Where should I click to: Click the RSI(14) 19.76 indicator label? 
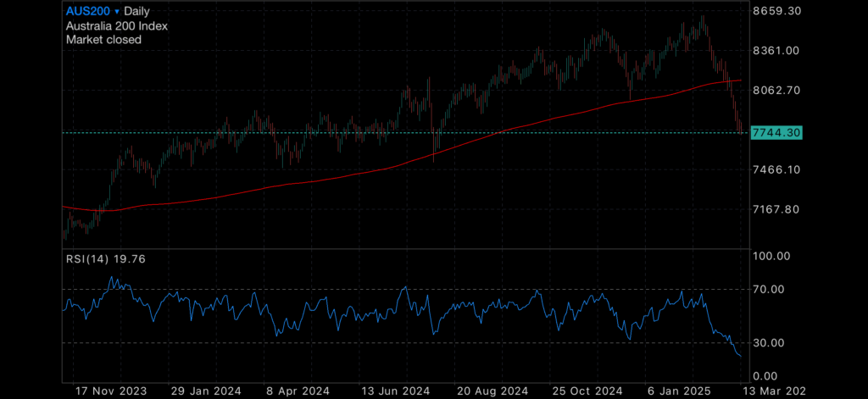pos(106,258)
